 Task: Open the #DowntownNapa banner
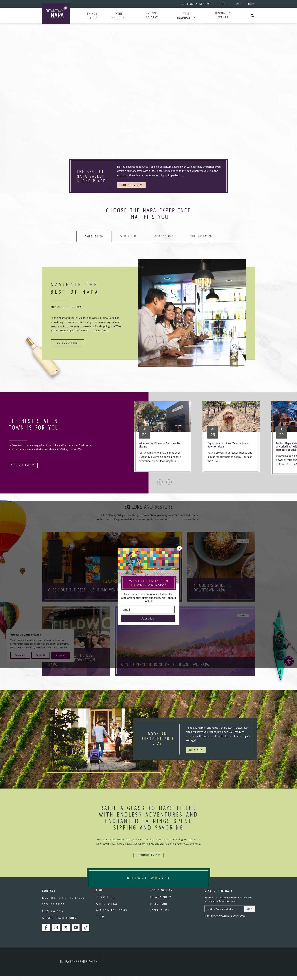148,878
